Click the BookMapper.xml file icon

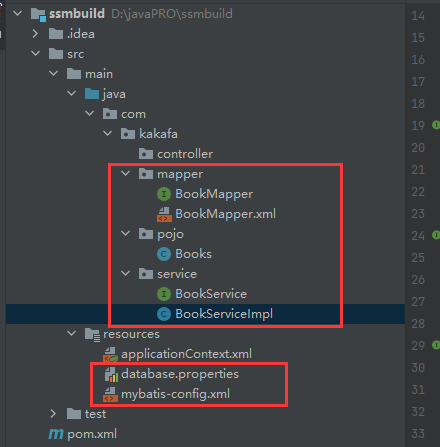(x=164, y=214)
